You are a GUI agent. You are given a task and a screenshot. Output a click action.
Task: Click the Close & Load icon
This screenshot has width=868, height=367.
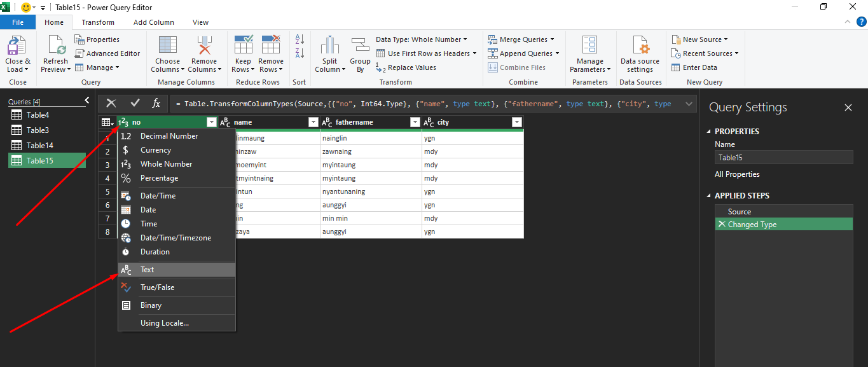[17, 45]
